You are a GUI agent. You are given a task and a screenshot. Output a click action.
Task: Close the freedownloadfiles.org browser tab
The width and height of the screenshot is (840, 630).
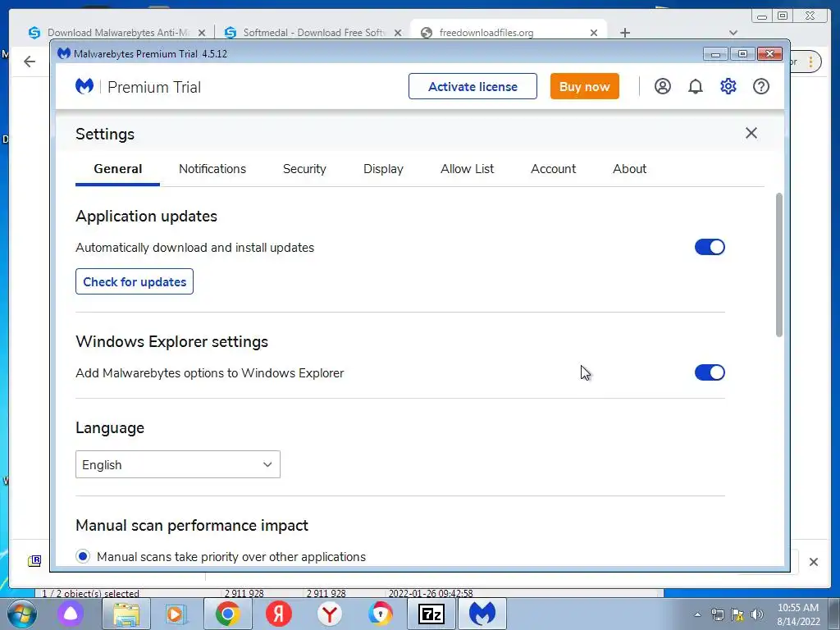(594, 33)
